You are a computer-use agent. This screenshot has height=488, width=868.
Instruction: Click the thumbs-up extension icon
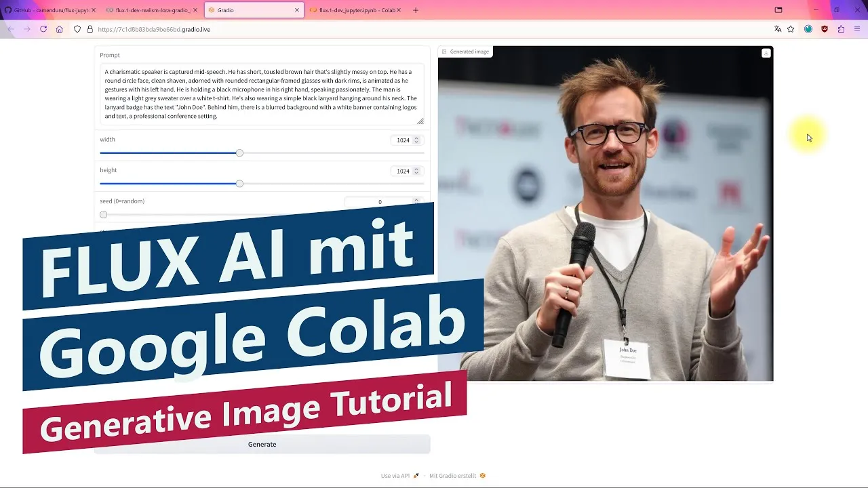click(842, 29)
